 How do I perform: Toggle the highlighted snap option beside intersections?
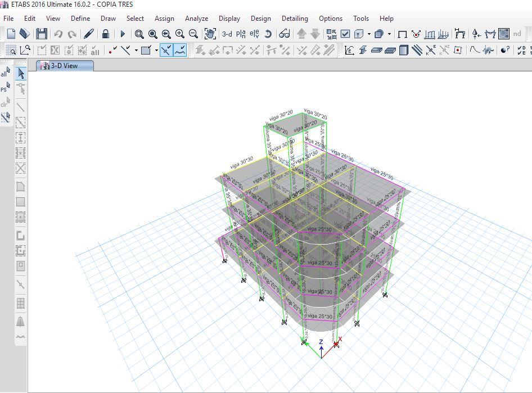pyautogui.click(x=181, y=51)
